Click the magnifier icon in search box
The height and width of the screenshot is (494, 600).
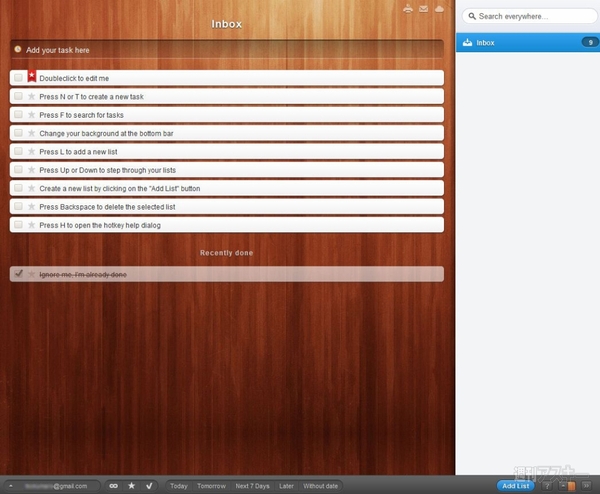(x=472, y=16)
